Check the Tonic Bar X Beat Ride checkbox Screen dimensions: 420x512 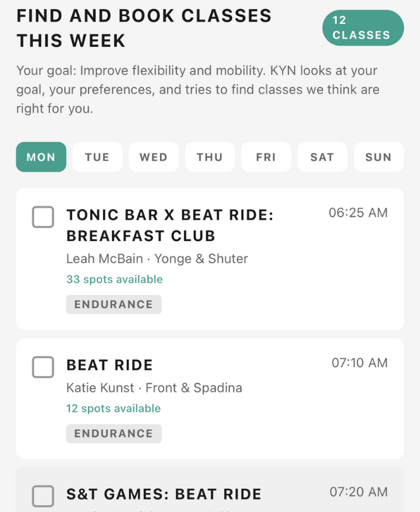click(43, 217)
